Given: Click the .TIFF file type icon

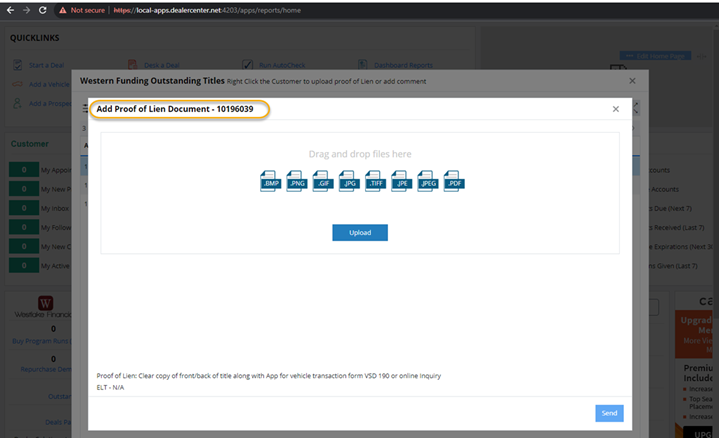Looking at the screenshot, I should (375, 181).
